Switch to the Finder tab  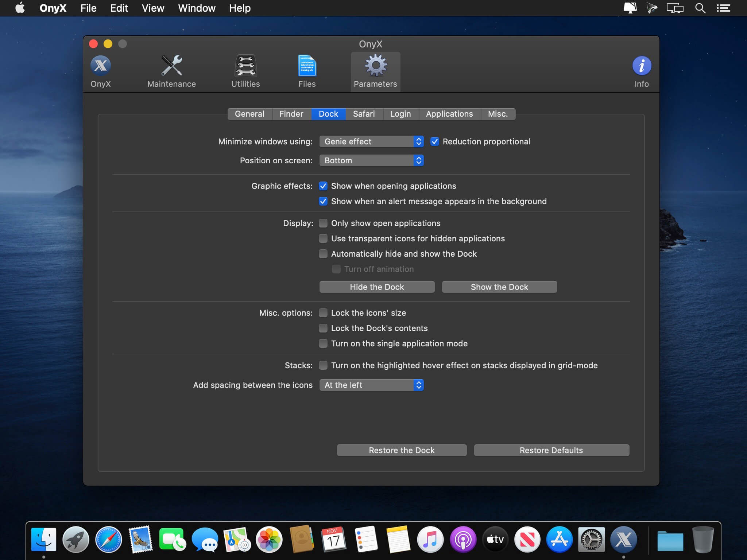pos(291,114)
